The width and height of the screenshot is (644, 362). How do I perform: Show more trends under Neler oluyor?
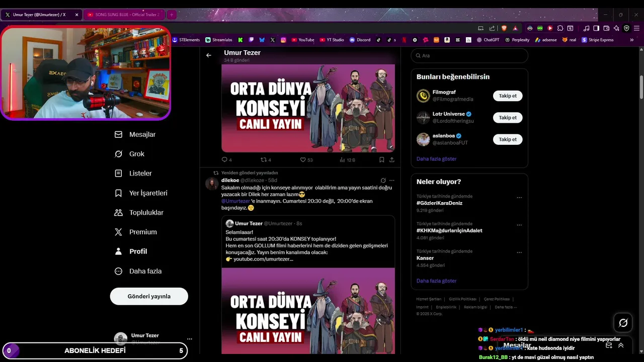(436, 281)
